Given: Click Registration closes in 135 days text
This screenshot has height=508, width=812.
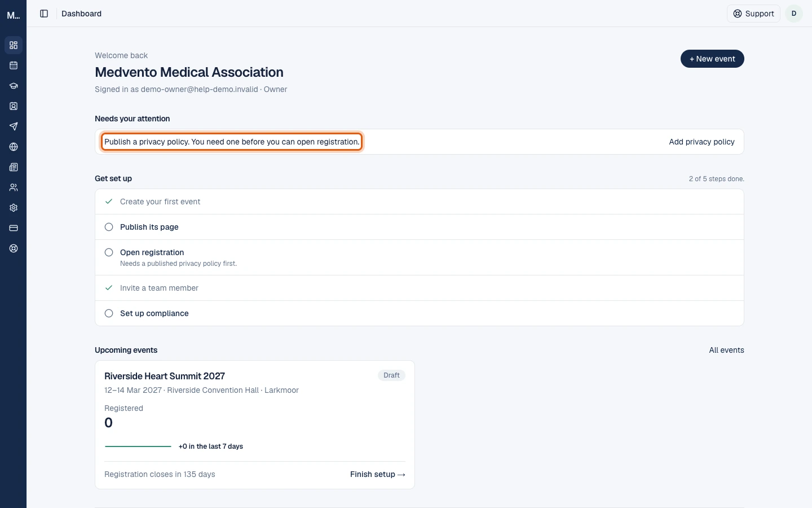Looking at the screenshot, I should click(160, 474).
